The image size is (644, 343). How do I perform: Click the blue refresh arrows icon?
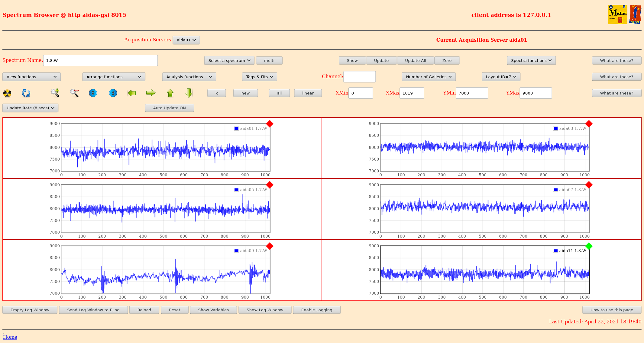(x=26, y=93)
